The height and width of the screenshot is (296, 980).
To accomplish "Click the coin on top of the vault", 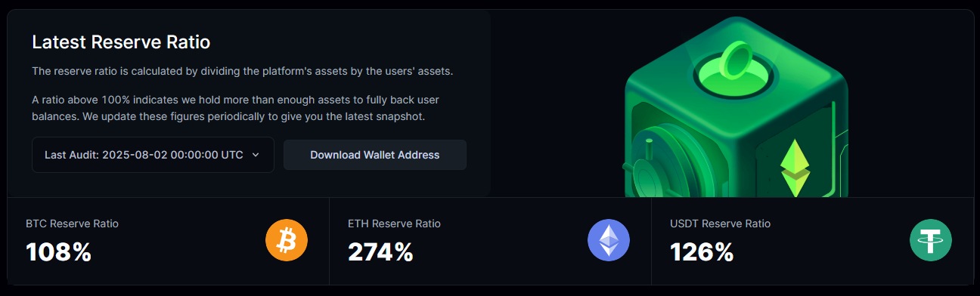I will click(x=733, y=62).
